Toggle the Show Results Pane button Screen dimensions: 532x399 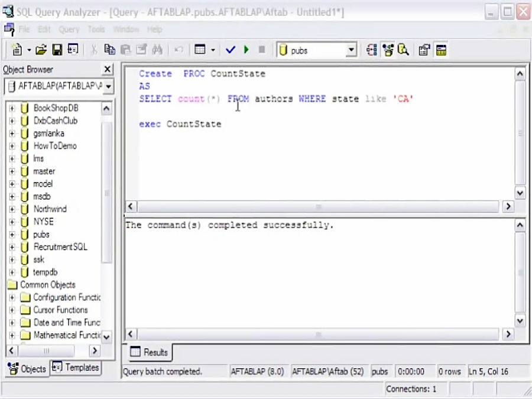tap(441, 50)
